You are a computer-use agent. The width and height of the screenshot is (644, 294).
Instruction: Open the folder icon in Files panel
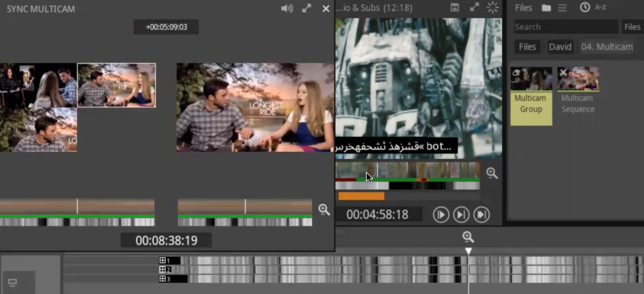(x=546, y=8)
